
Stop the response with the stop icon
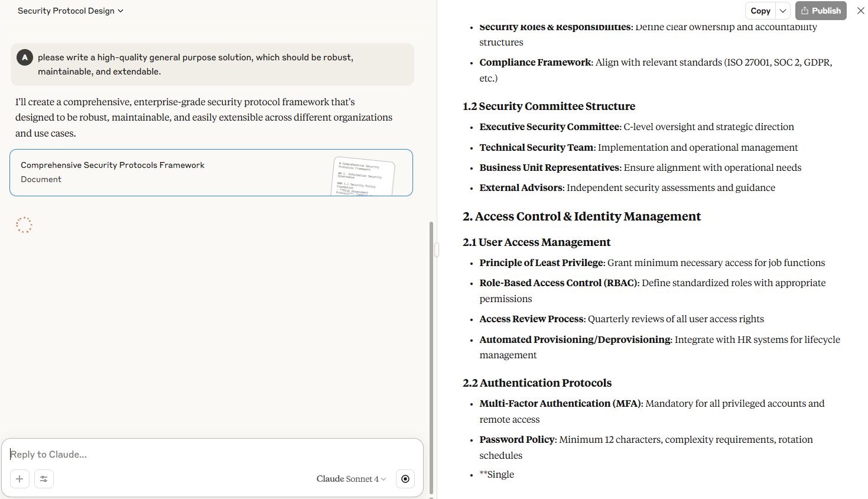(x=405, y=479)
